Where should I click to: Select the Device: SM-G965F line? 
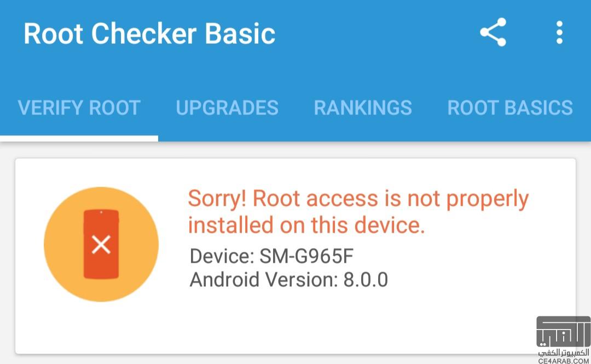271,256
